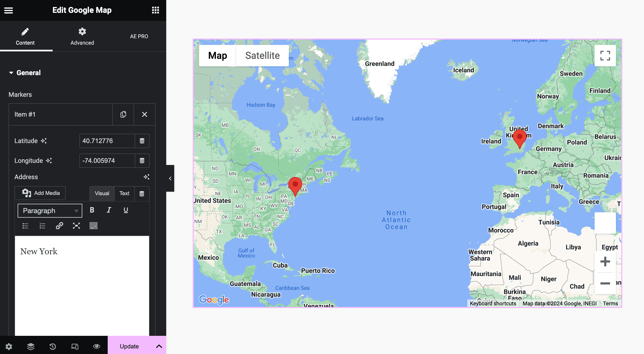The image size is (644, 354).
Task: Open revision history
Action: click(x=53, y=347)
